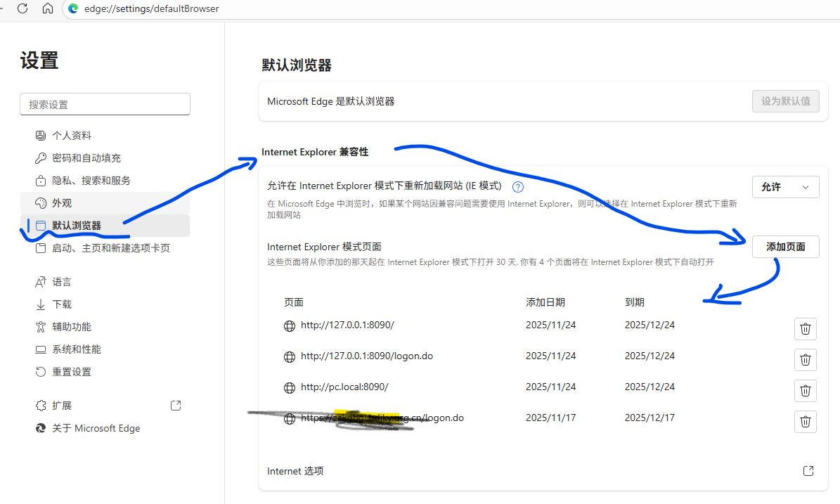Click the browser refresh icon
Image resolution: width=840 pixels, height=504 pixels.
(x=22, y=8)
